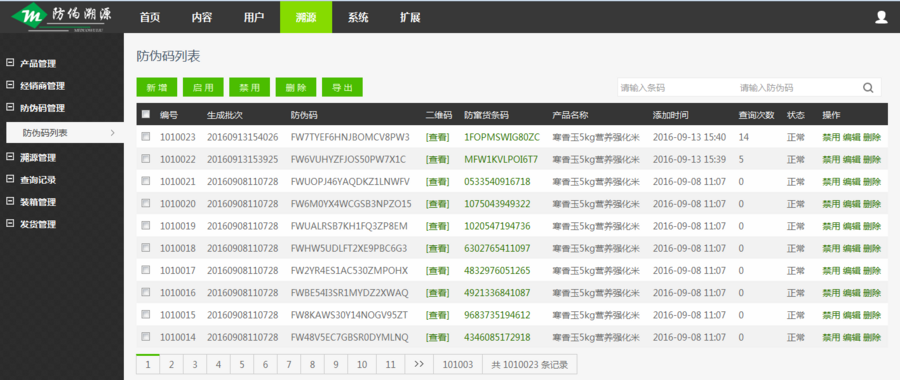Select code FW8KAWS30Y14NOGV95ZT cell

click(350, 315)
